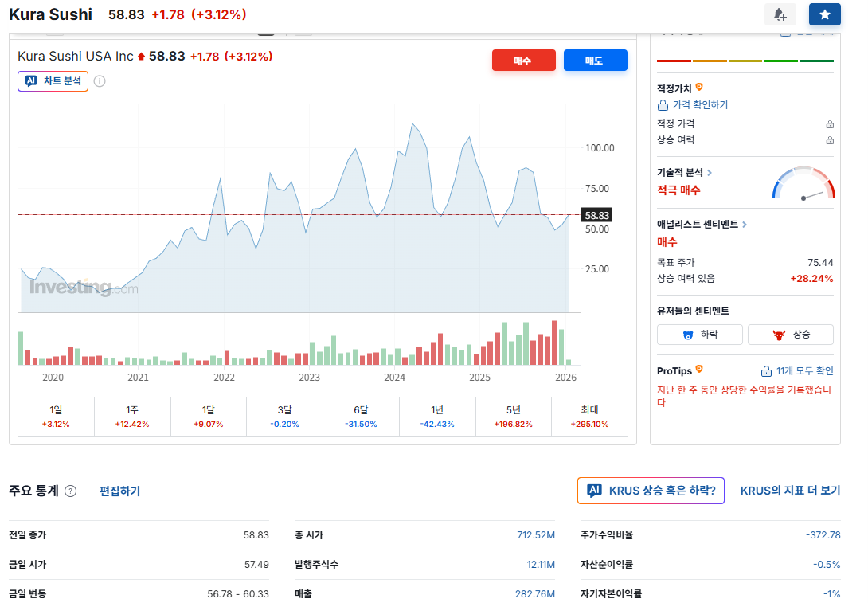Screen dimensions: 868x603
Task: Click the help icon next to 주요 통계
Action: [70, 491]
